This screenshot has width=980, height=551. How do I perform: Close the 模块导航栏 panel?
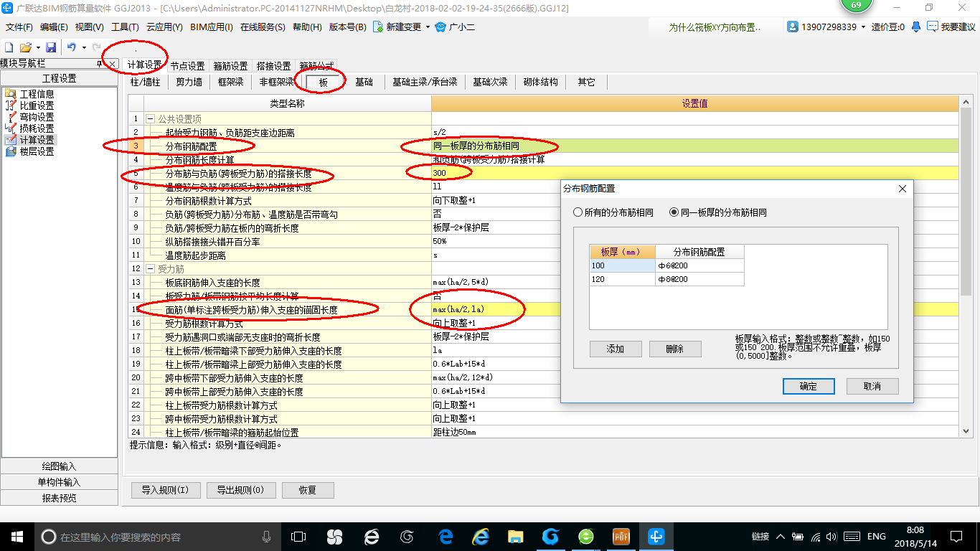(x=113, y=65)
